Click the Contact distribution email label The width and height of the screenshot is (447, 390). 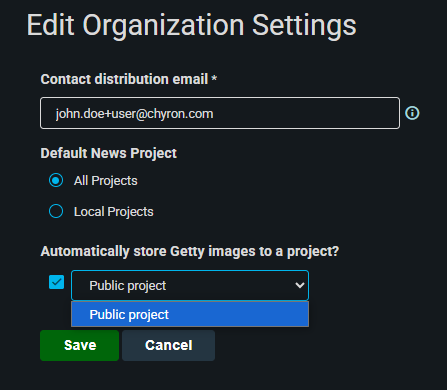coord(124,79)
